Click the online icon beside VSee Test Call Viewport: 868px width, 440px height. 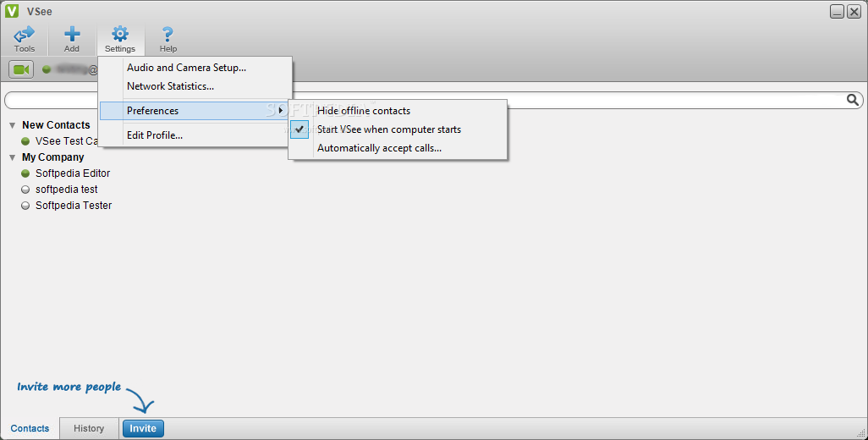click(25, 141)
